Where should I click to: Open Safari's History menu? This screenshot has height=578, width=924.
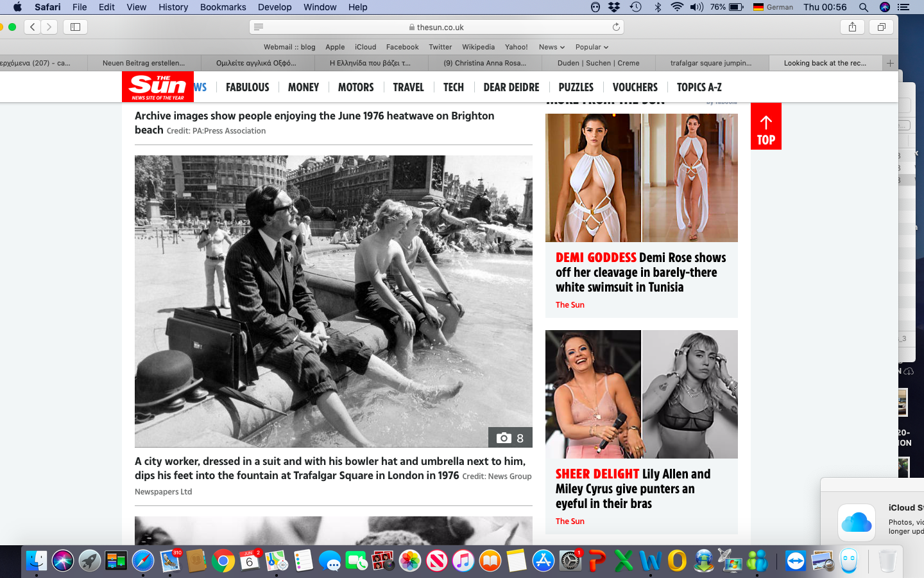(173, 7)
